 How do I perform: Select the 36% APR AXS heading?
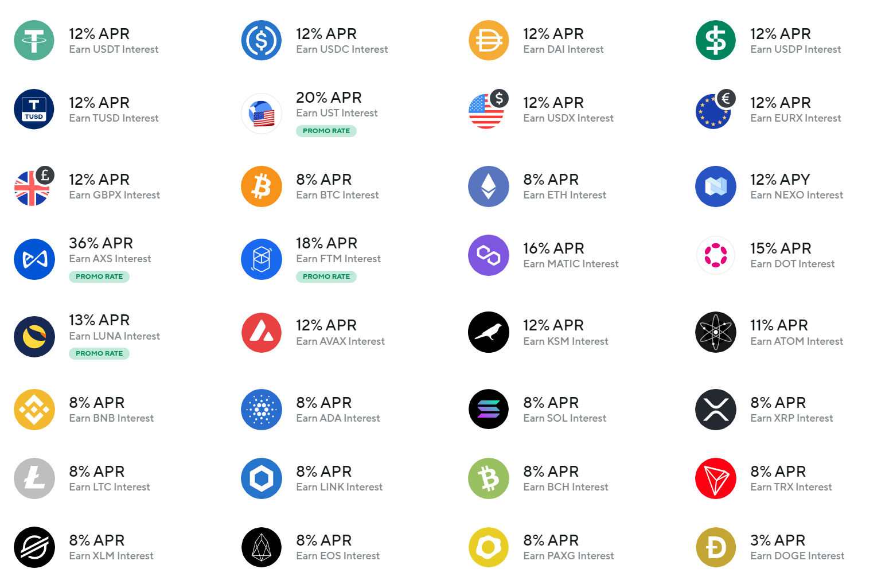click(101, 243)
